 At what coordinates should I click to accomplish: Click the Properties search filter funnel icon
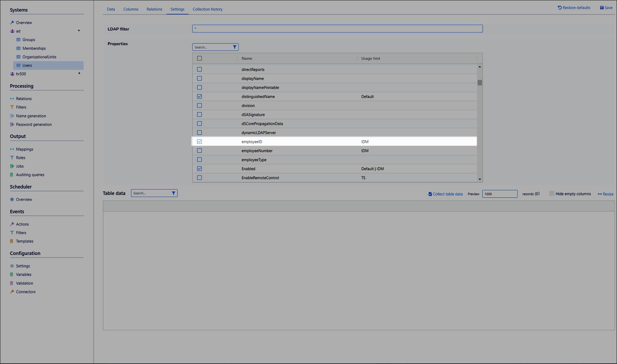tap(235, 47)
